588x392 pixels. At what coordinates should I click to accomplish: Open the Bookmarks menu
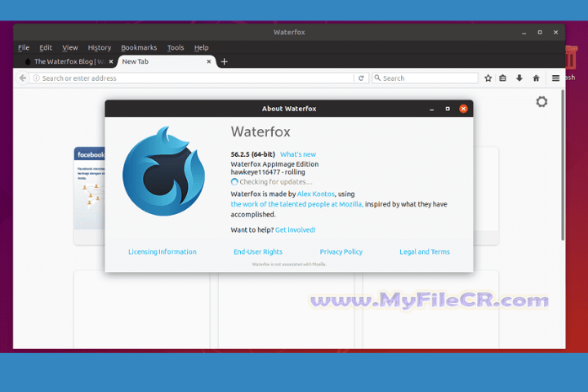point(139,47)
